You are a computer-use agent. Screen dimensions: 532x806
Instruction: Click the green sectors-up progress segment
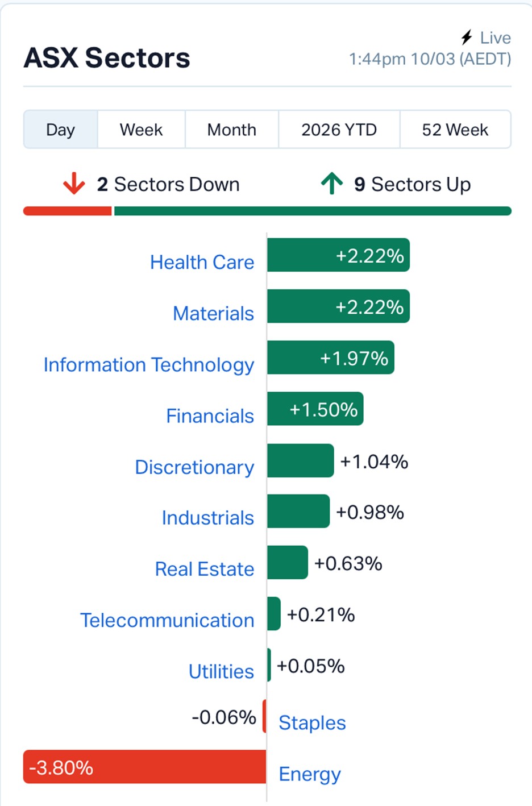click(x=313, y=211)
